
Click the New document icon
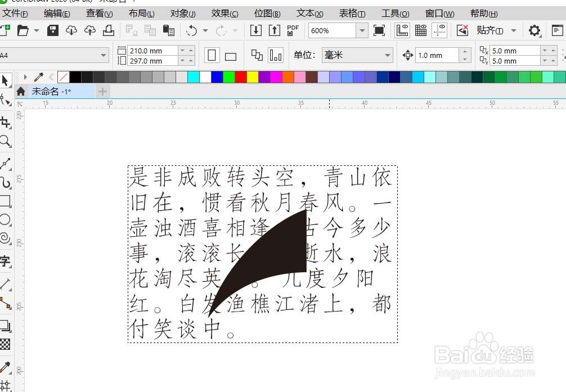click(x=5, y=30)
